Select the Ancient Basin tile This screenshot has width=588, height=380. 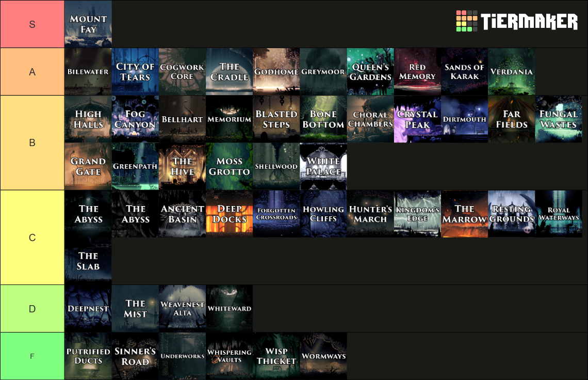click(x=182, y=214)
